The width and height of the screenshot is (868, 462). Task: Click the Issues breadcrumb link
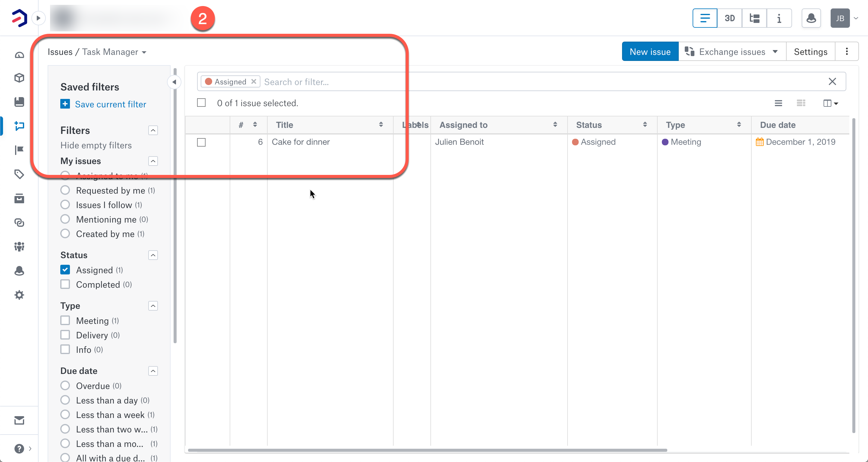coord(60,52)
